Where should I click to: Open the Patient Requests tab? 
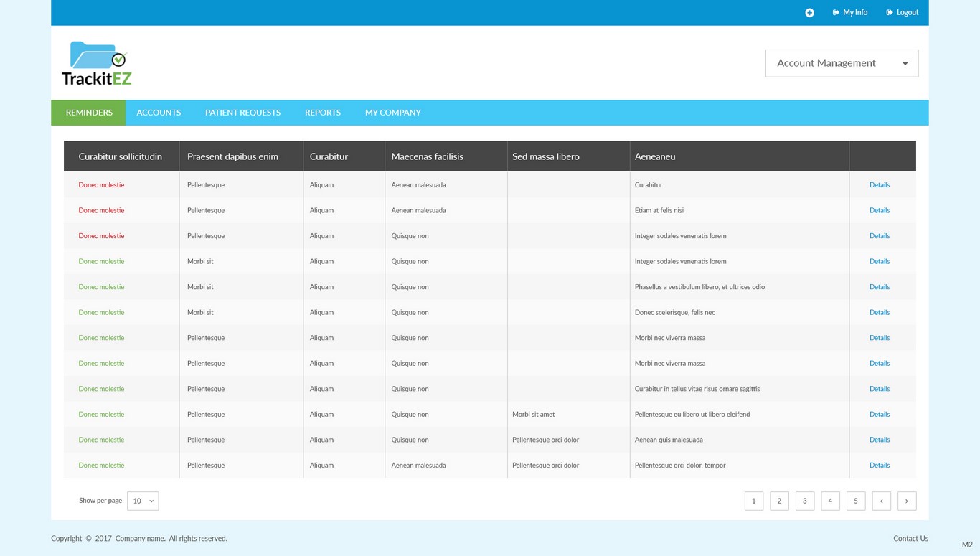click(242, 113)
